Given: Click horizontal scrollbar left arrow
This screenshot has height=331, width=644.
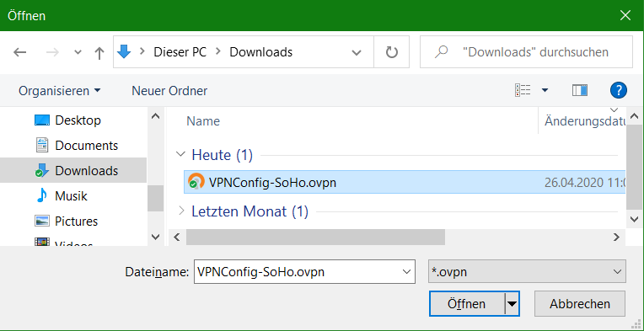Looking at the screenshot, I should click(177, 237).
